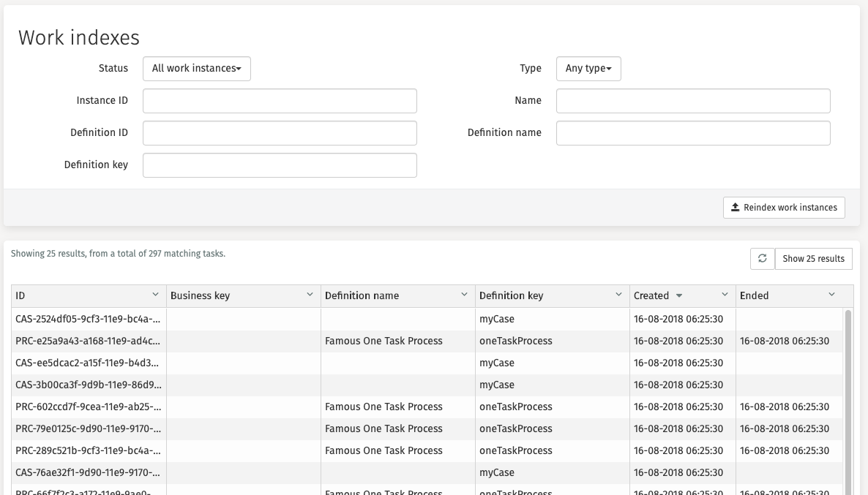The height and width of the screenshot is (495, 868).
Task: Open the Ended column header menu
Action: [x=833, y=295]
